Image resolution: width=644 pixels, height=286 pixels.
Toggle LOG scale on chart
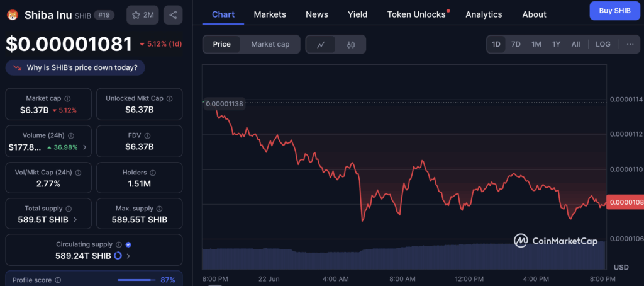pyautogui.click(x=603, y=45)
